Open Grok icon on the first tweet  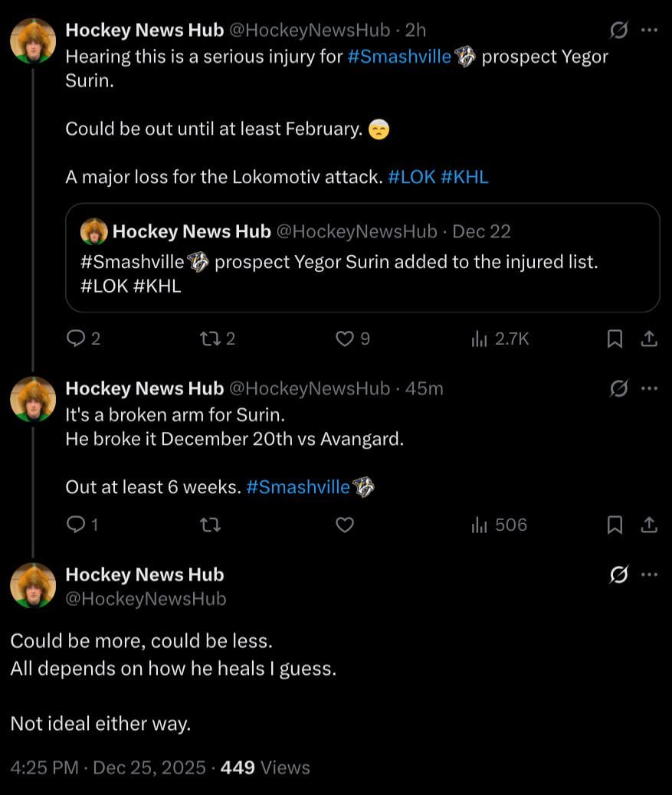(x=618, y=31)
